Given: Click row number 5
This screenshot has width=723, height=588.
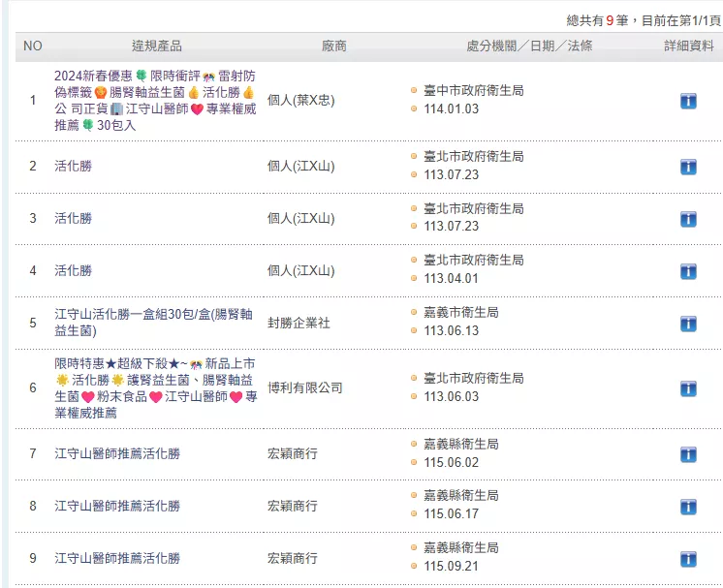Looking at the screenshot, I should [33, 323].
